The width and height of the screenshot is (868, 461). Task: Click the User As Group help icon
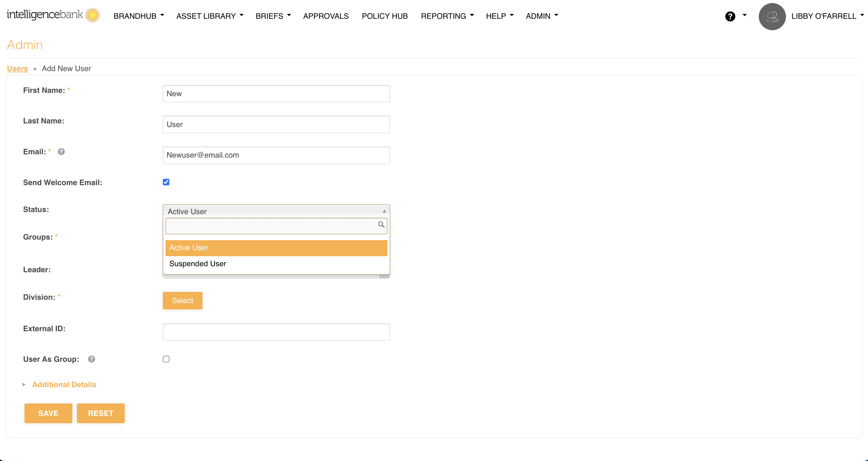point(91,359)
